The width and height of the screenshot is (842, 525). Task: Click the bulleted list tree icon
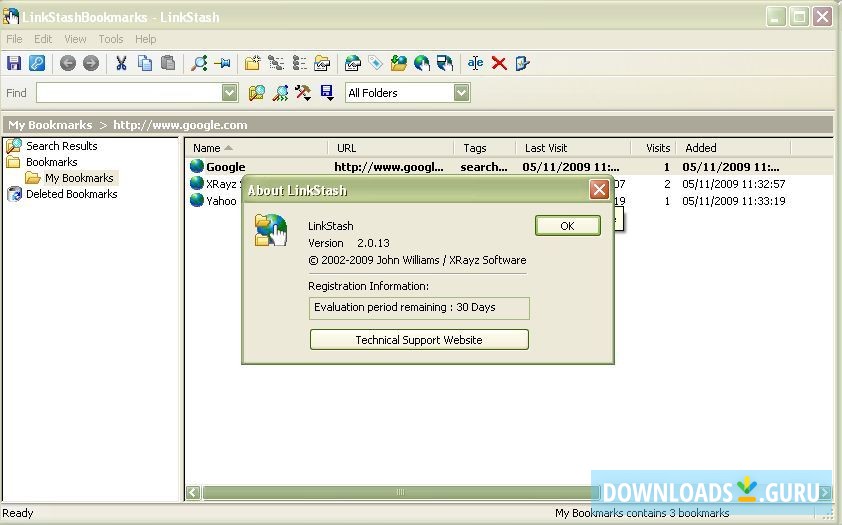(x=299, y=63)
